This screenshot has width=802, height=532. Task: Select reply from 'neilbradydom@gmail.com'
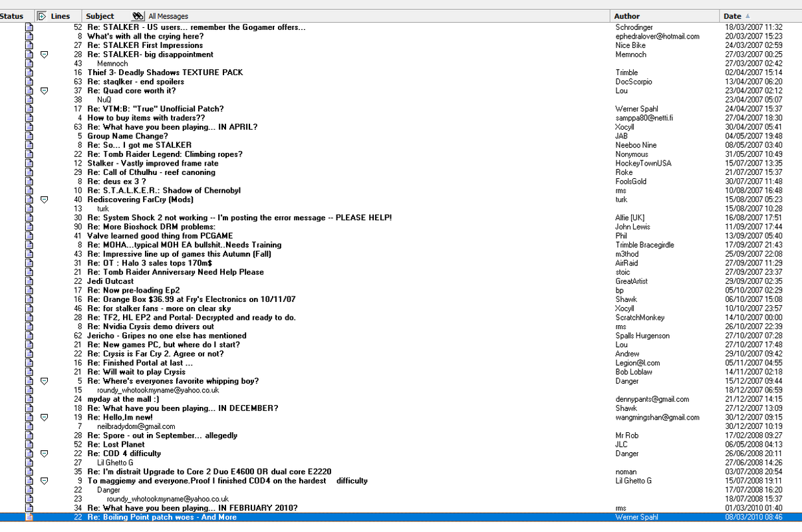(136, 427)
